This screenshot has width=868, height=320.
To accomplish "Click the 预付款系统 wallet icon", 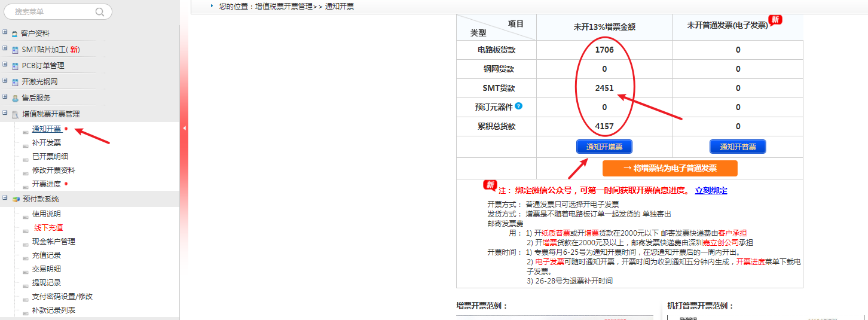I will tap(15, 199).
